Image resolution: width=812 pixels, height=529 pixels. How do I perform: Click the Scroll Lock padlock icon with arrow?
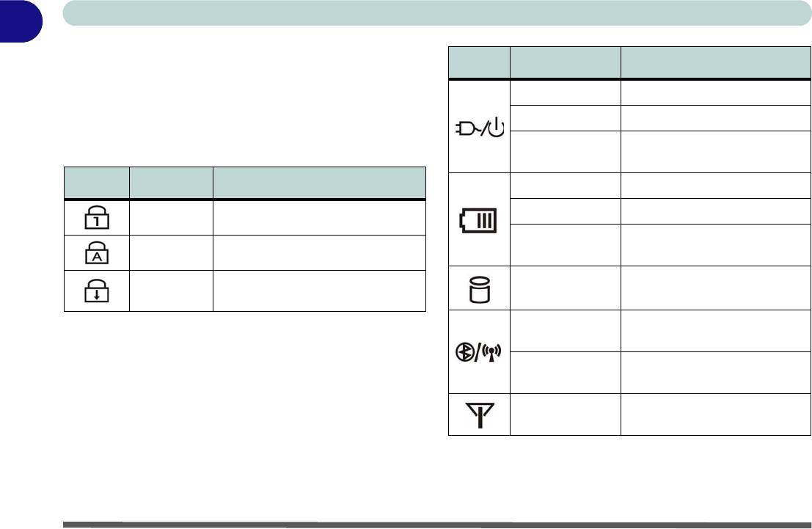tap(97, 291)
